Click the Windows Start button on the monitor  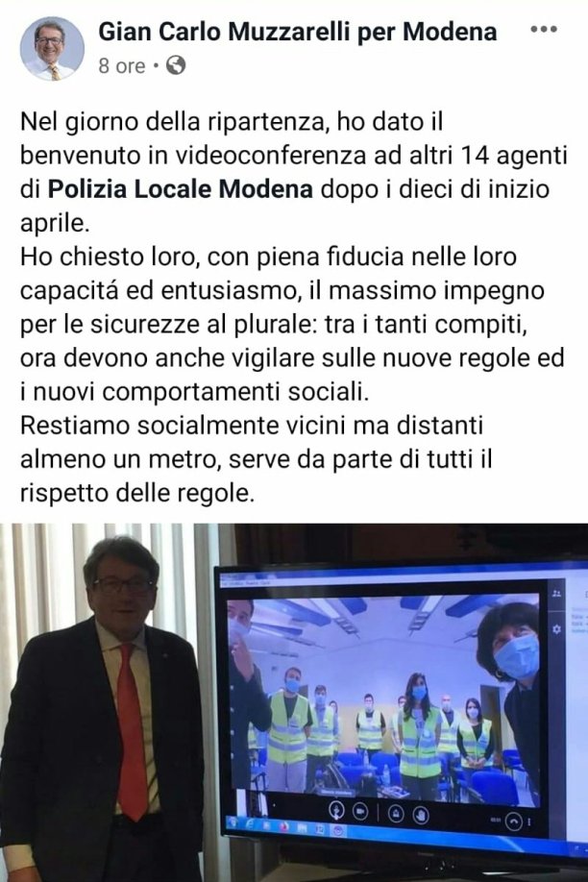point(233,821)
